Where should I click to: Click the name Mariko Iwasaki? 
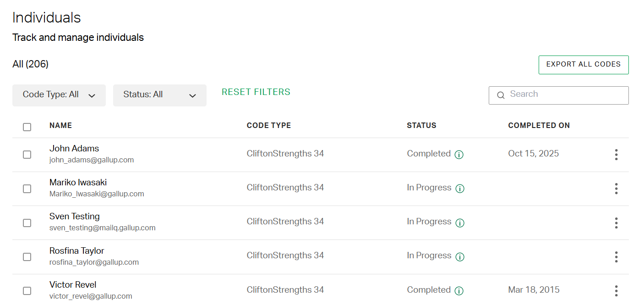click(x=78, y=183)
